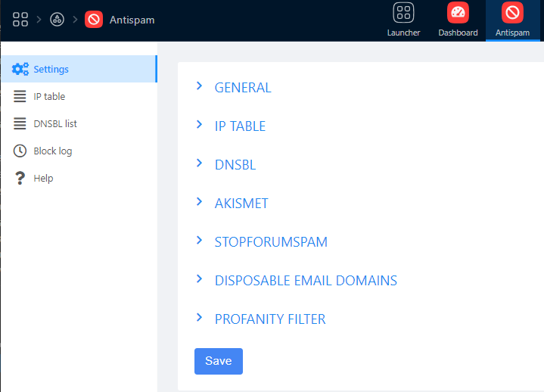Open the Launcher app icon

click(403, 13)
